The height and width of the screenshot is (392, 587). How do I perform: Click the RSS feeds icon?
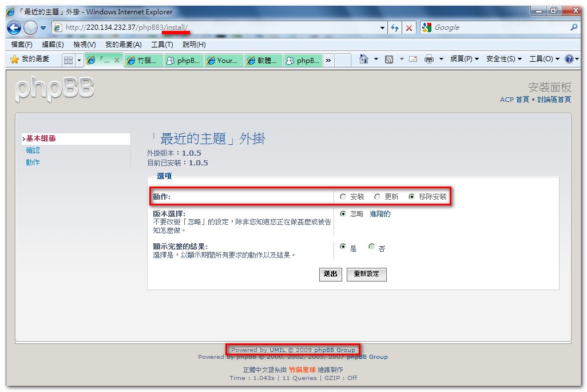pos(389,60)
